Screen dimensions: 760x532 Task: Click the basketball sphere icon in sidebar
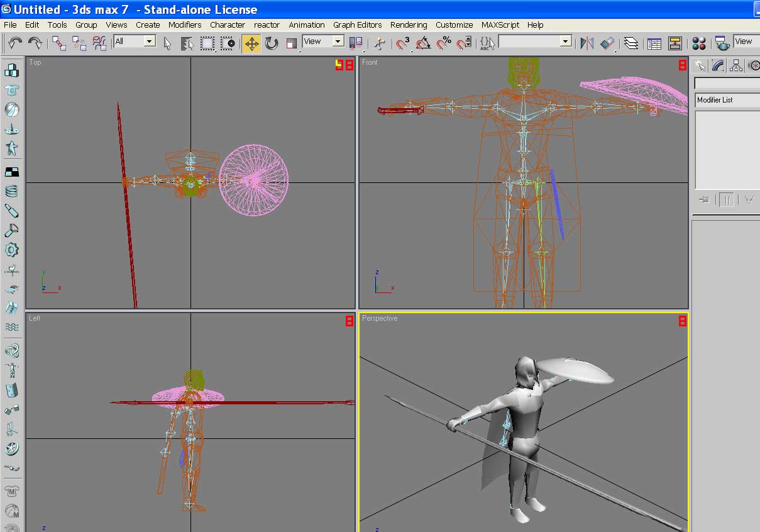pos(11,110)
